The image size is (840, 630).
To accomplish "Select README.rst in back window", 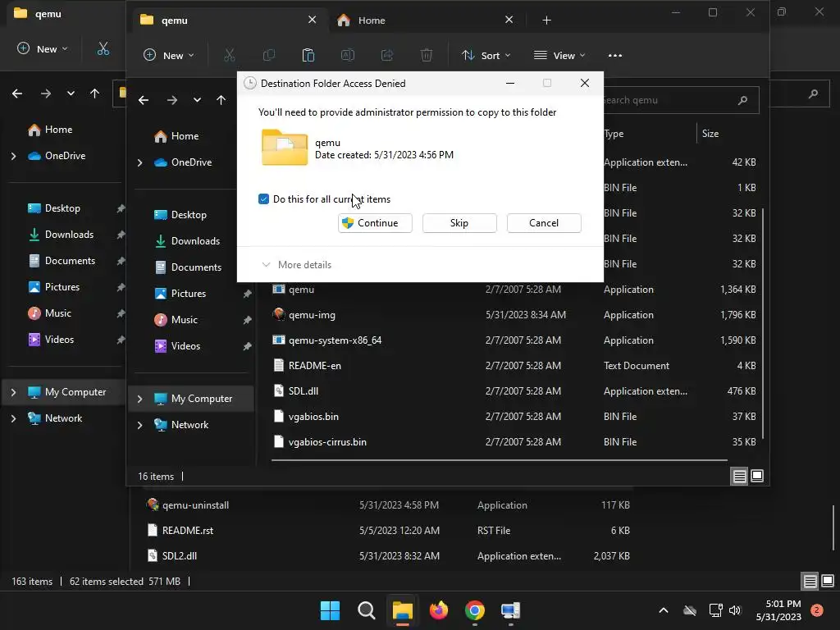I will [x=188, y=531].
